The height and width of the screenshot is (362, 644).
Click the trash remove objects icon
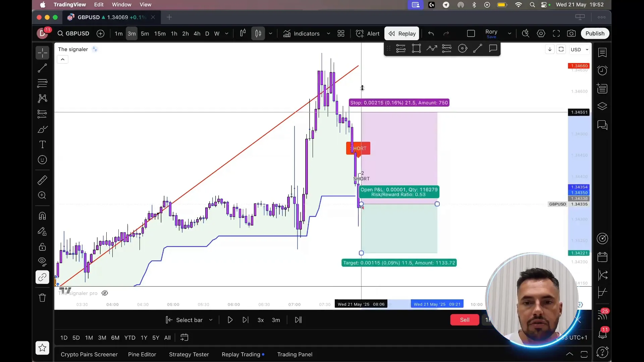click(42, 298)
